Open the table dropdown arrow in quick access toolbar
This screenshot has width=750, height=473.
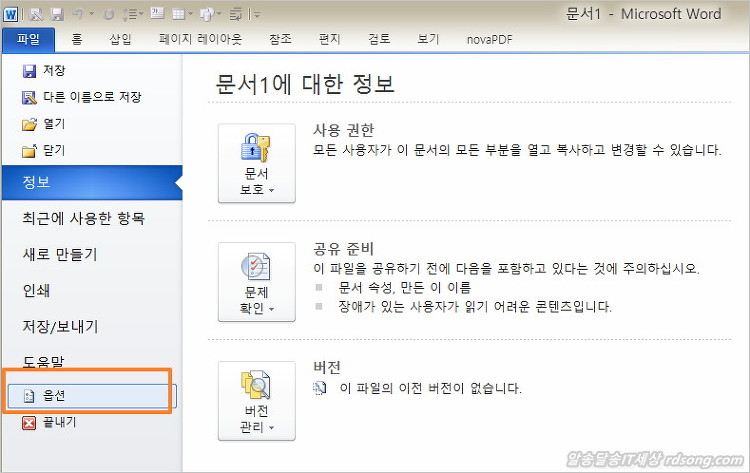(190, 15)
